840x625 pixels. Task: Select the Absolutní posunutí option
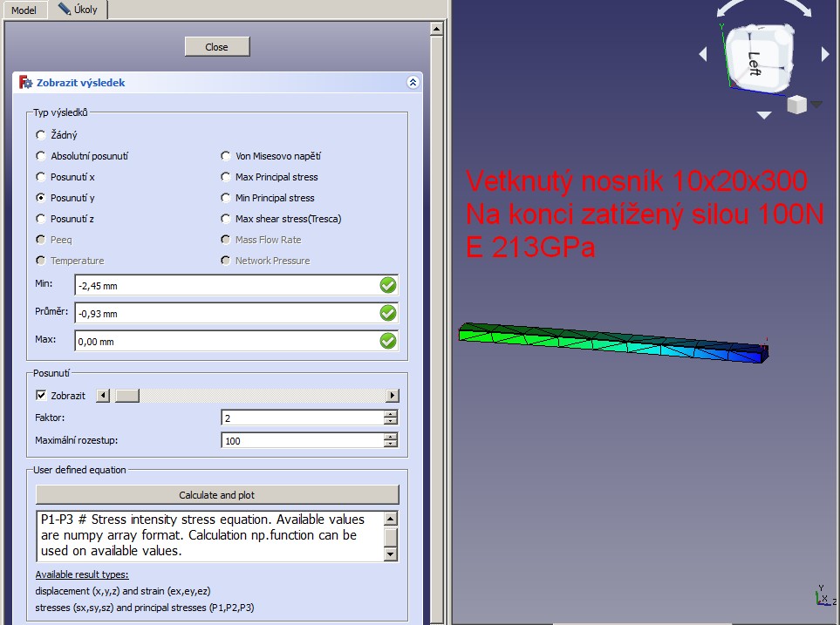point(41,156)
